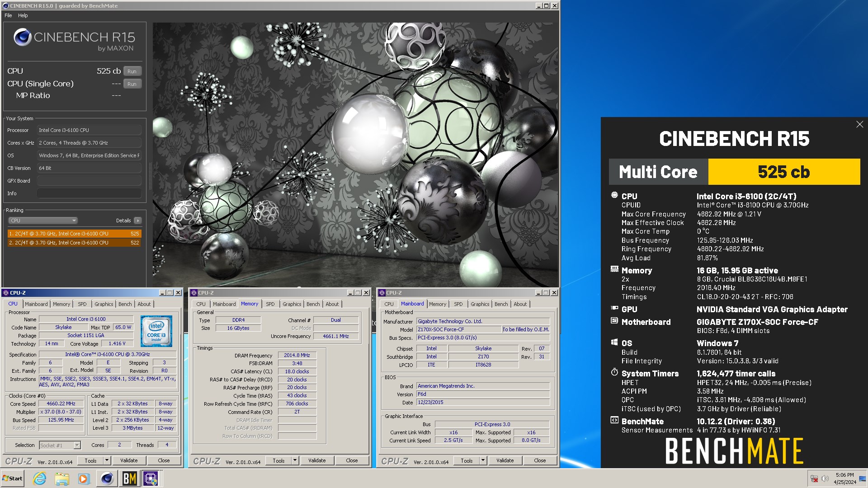Switch to Memory tab in first CPU-Z window
Image resolution: width=868 pixels, height=488 pixels.
(x=61, y=304)
